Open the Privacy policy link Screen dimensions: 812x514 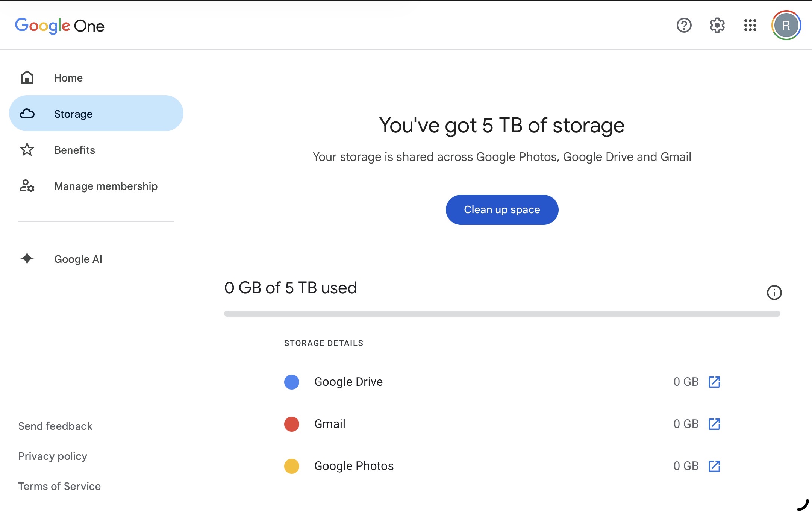[53, 456]
